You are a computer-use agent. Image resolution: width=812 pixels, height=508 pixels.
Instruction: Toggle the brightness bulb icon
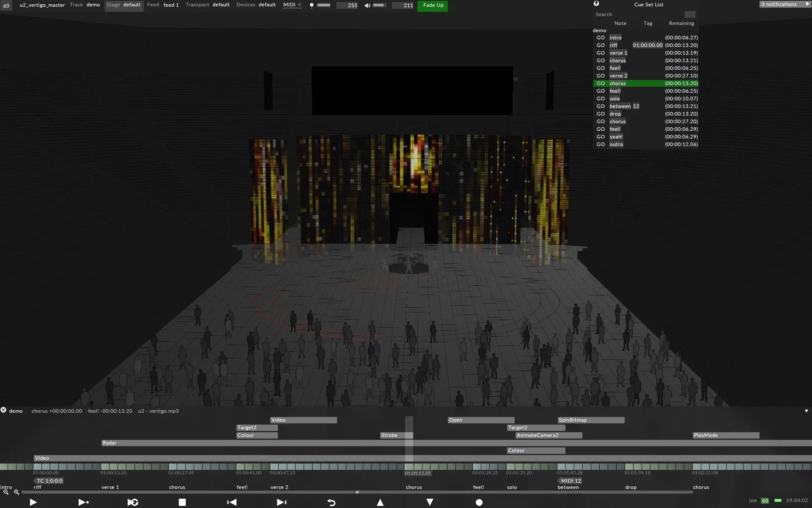(312, 6)
